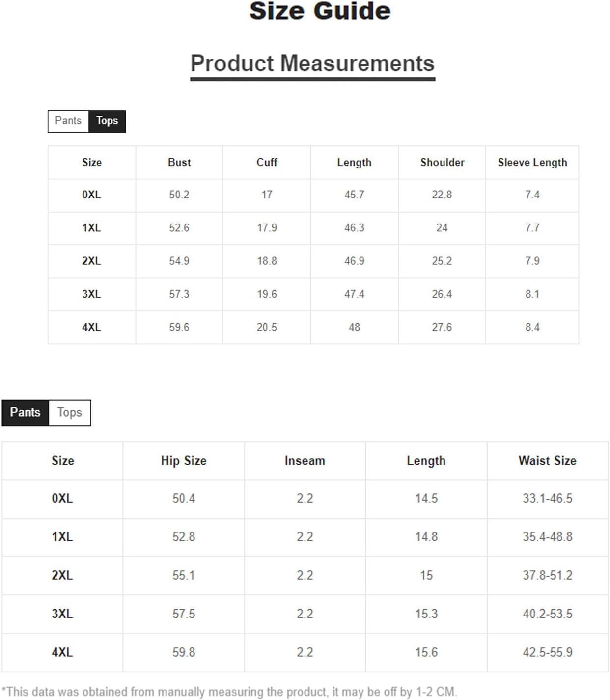Viewport: 610px width, 700px height.
Task: Select the active Tops tab above Bust table
Action: [x=107, y=121]
